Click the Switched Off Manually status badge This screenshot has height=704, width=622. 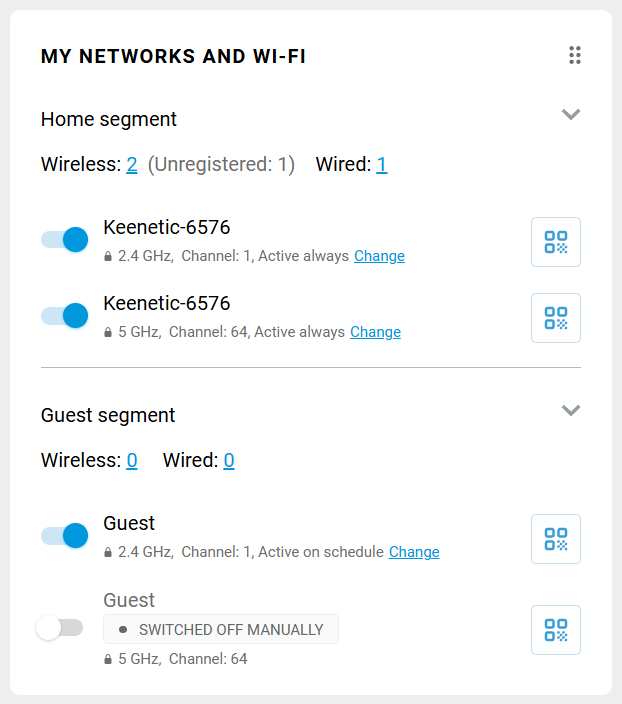(x=221, y=629)
